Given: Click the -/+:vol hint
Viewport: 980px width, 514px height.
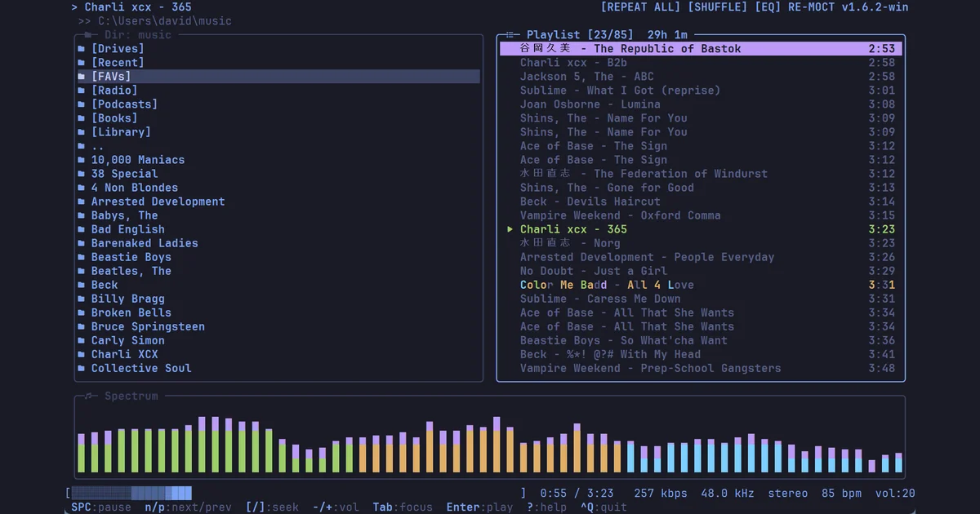Looking at the screenshot, I should 336,507.
